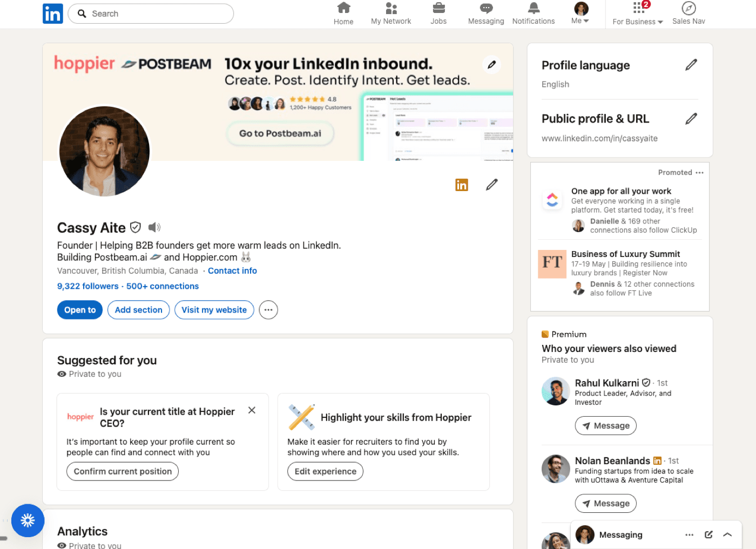Image resolution: width=756 pixels, height=549 pixels.
Task: Open the Jobs section
Action: pyautogui.click(x=438, y=14)
